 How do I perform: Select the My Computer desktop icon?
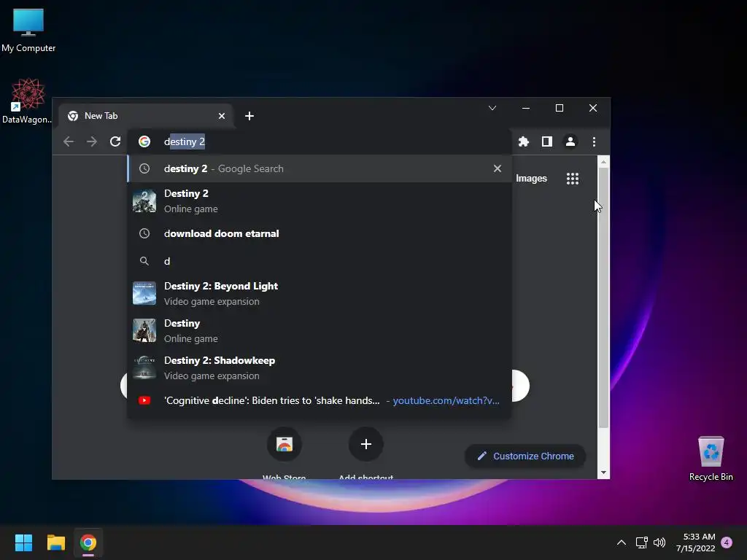coord(28,30)
